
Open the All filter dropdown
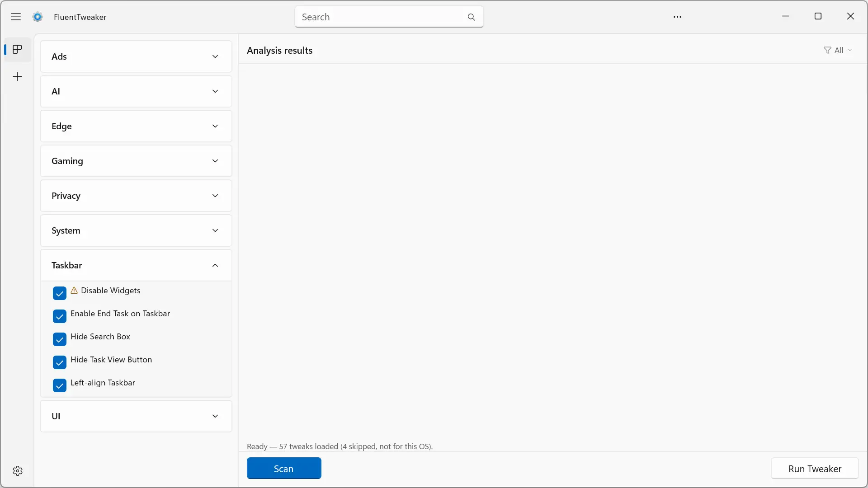tap(838, 50)
